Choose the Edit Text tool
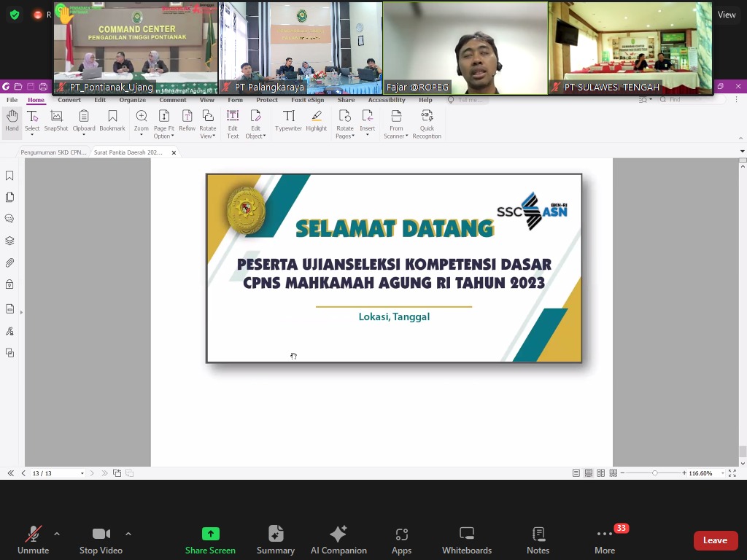The image size is (747, 560). 233,124
